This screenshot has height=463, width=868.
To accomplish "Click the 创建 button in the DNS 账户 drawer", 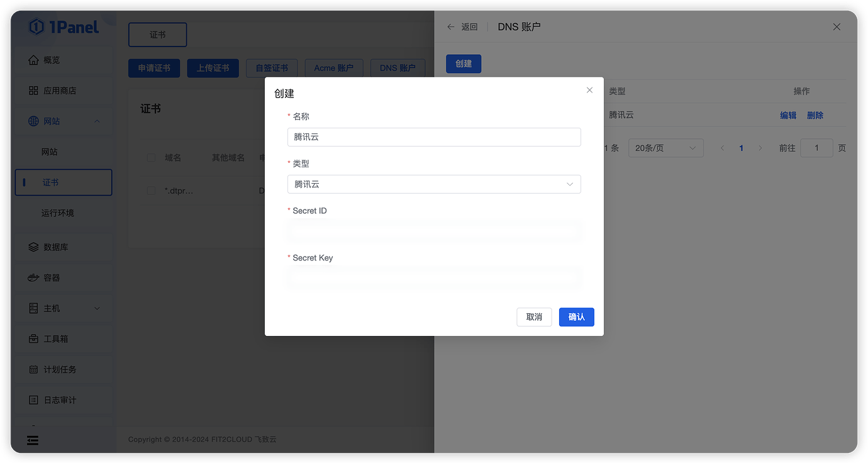I will click(464, 64).
